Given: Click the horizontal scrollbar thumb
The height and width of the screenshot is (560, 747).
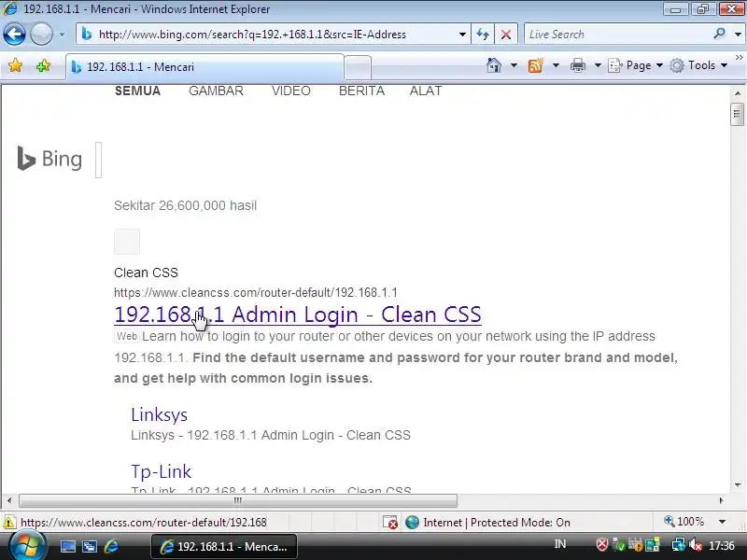Looking at the screenshot, I should [x=238, y=500].
